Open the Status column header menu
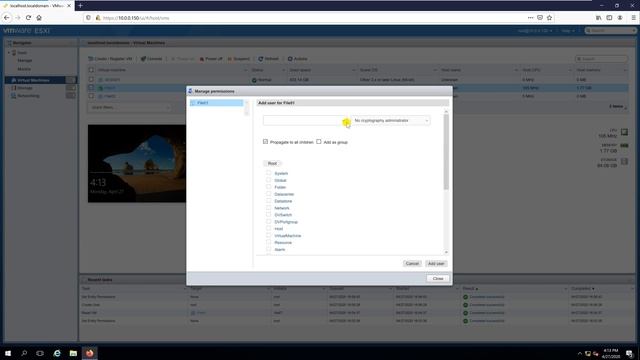Viewport: 640px width, 360px height. click(x=284, y=70)
